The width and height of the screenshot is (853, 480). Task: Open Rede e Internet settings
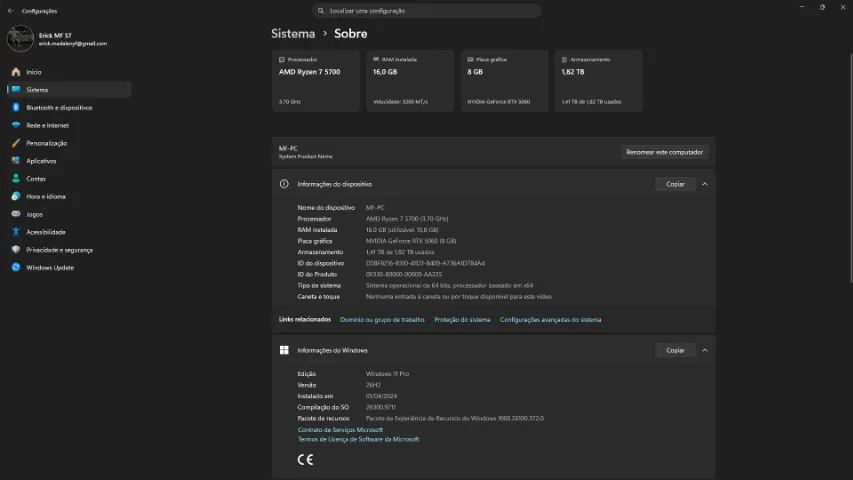tap(69, 125)
